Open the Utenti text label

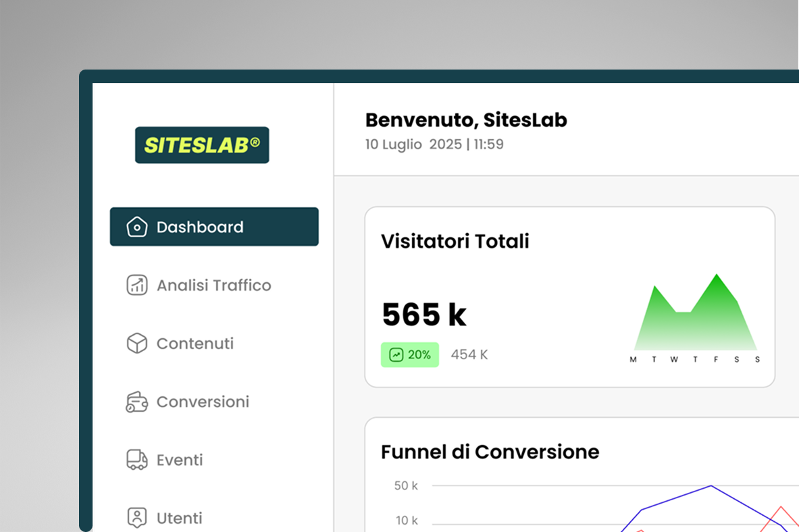(x=179, y=518)
